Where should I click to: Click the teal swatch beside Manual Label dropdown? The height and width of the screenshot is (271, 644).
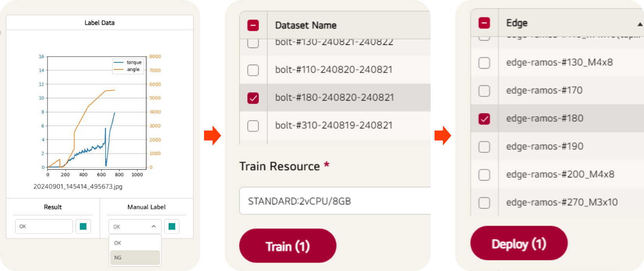(172, 227)
